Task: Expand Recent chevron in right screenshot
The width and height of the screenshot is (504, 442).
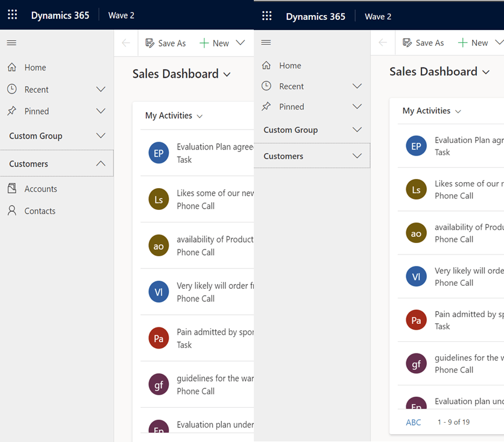Action: tap(357, 86)
